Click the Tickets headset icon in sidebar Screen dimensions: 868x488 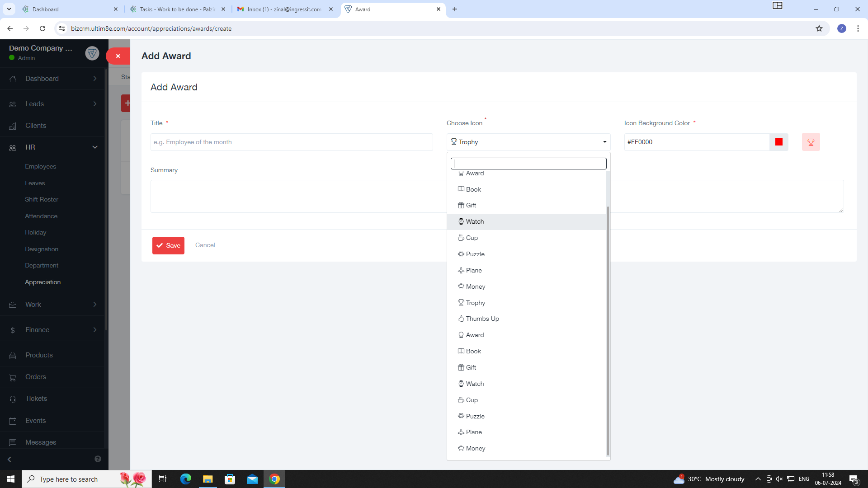pyautogui.click(x=13, y=399)
